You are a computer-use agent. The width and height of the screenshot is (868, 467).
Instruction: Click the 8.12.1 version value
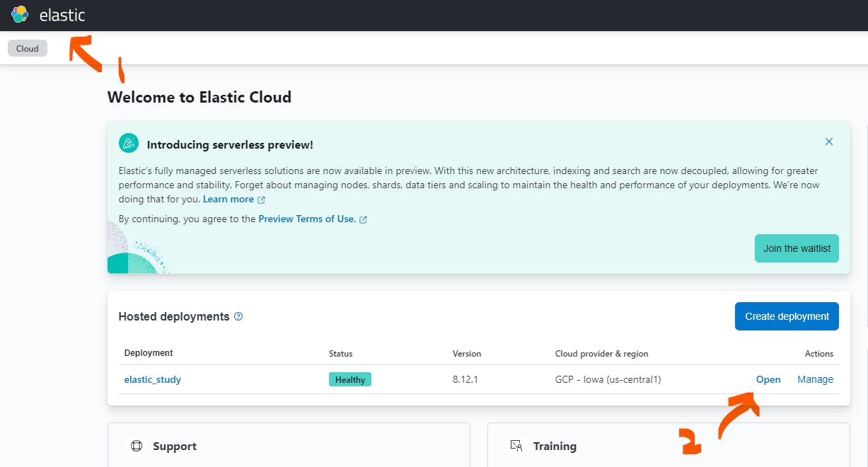pos(465,379)
